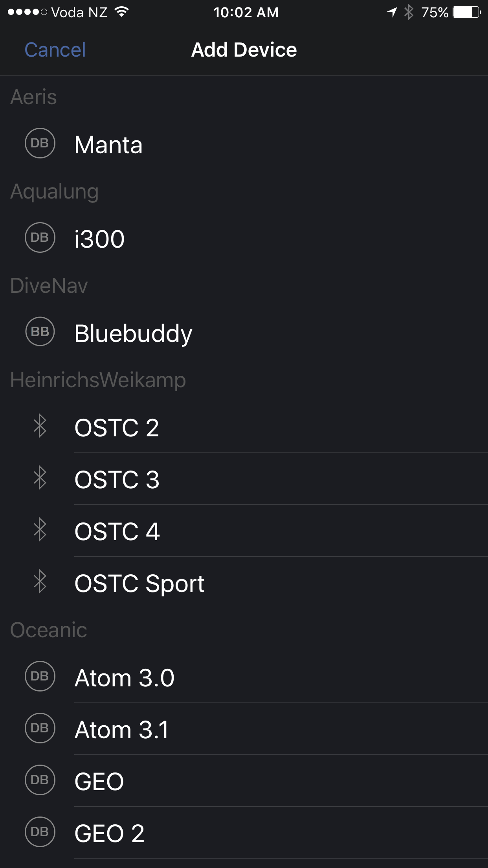Choose the Aqualung i300 device

100,239
